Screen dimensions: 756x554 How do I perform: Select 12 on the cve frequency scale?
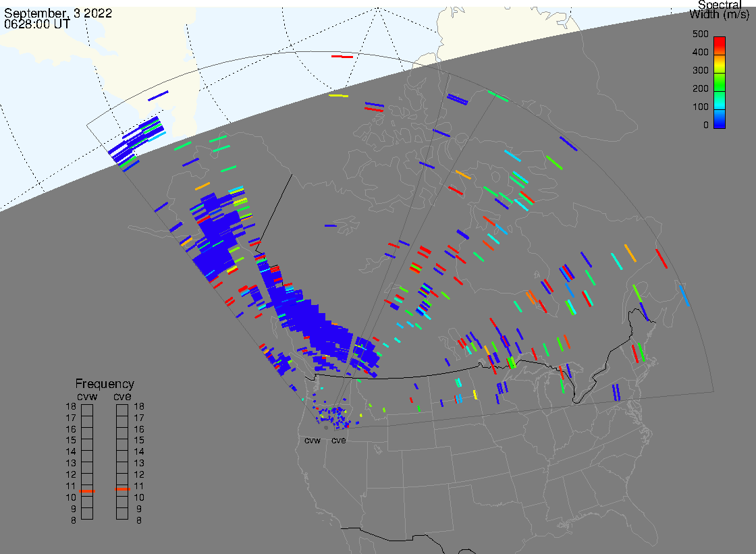pyautogui.click(x=139, y=474)
